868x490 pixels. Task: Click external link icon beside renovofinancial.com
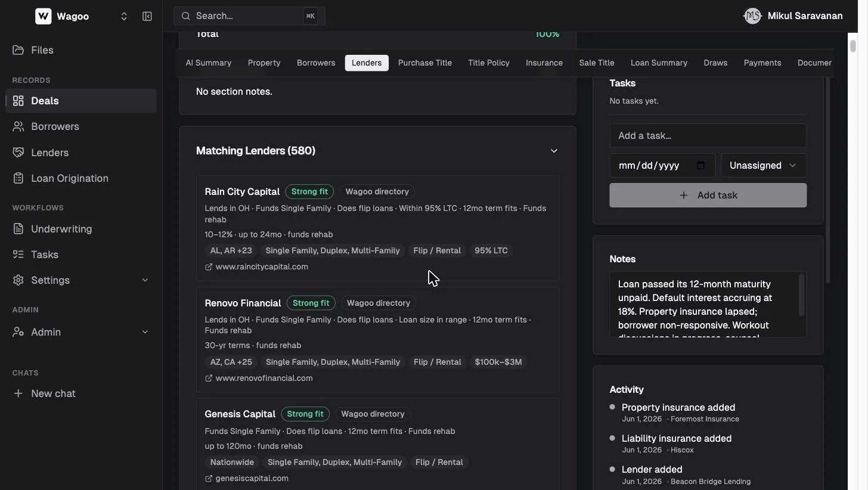(209, 379)
